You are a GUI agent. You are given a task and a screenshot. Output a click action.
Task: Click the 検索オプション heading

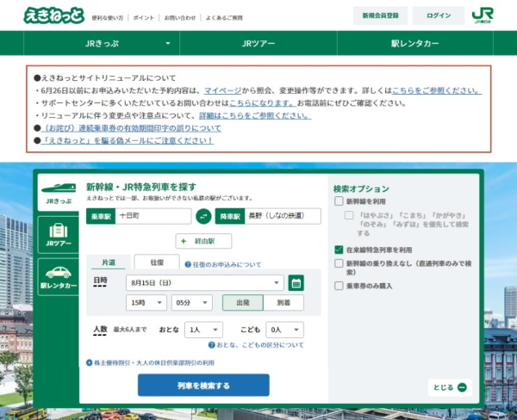coord(361,188)
